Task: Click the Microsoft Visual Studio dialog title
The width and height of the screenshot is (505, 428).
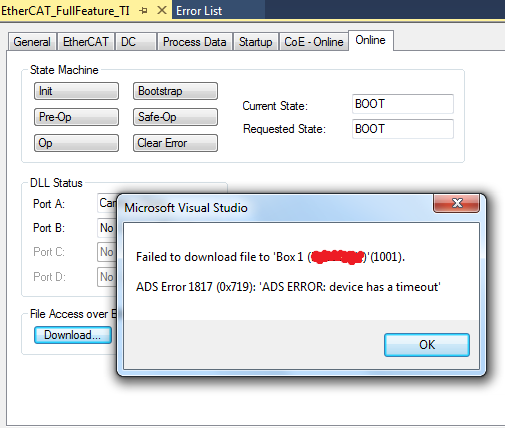Action: (186, 208)
